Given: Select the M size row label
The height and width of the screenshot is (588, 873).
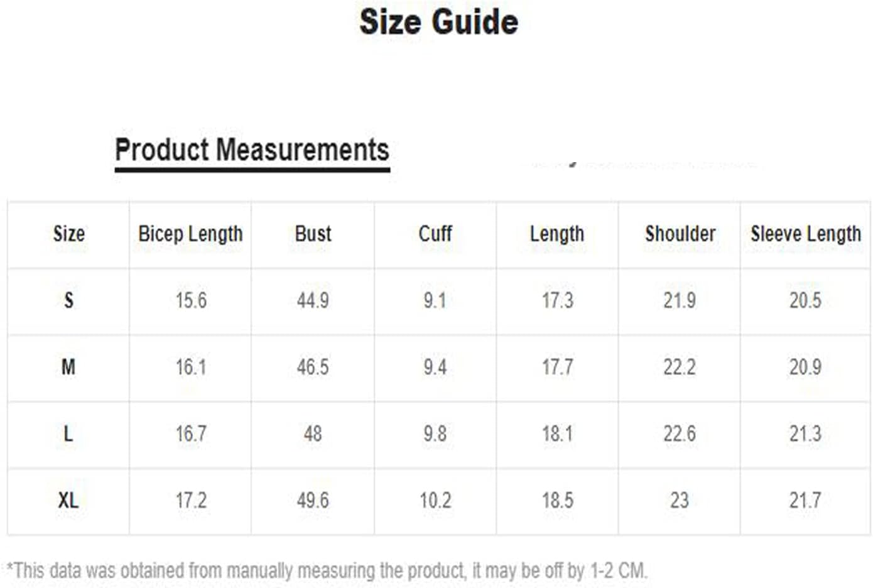Looking at the screenshot, I should pyautogui.click(x=68, y=367).
